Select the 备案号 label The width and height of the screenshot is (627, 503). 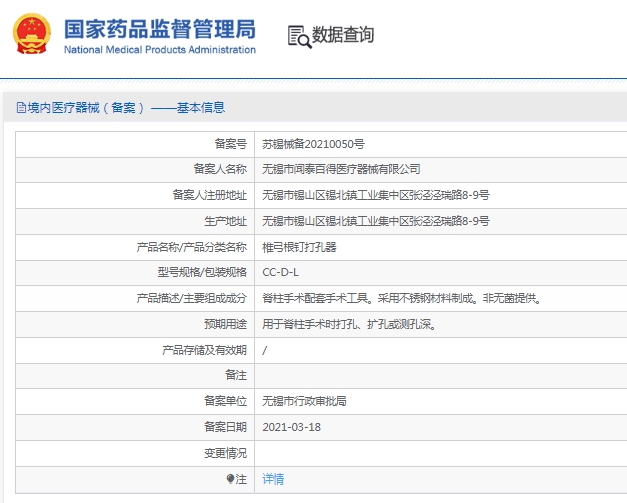(x=231, y=144)
